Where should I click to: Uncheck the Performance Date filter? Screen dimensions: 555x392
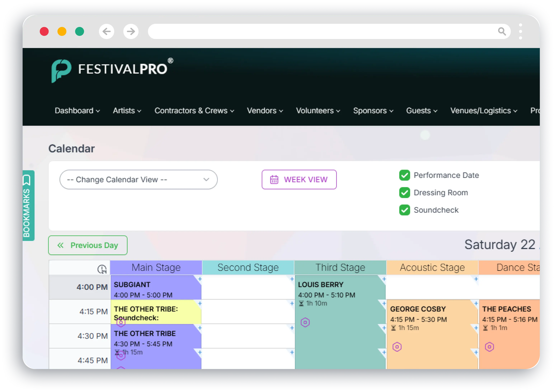point(404,175)
